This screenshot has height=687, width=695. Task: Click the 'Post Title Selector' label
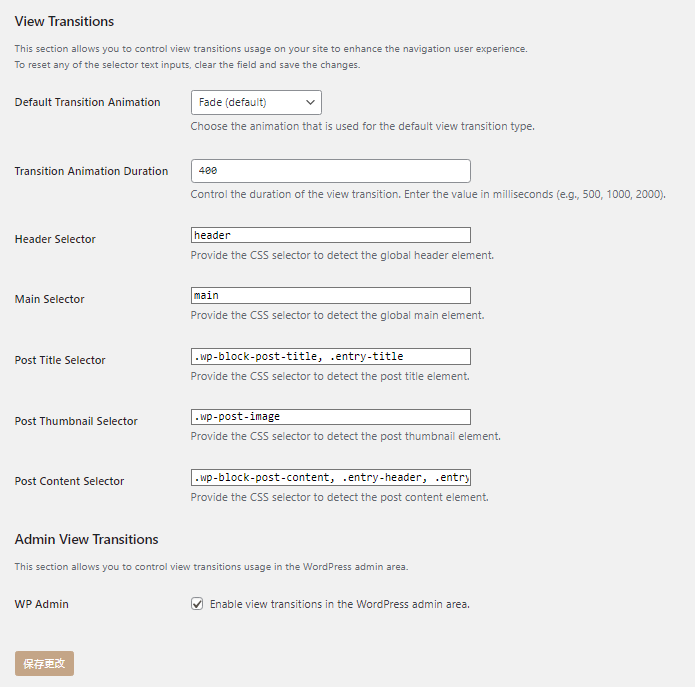point(60,360)
